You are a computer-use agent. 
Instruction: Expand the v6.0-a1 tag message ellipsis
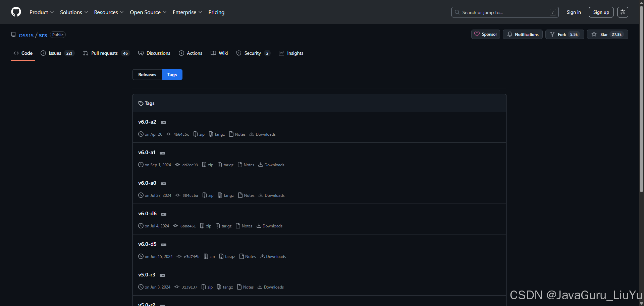tap(162, 153)
